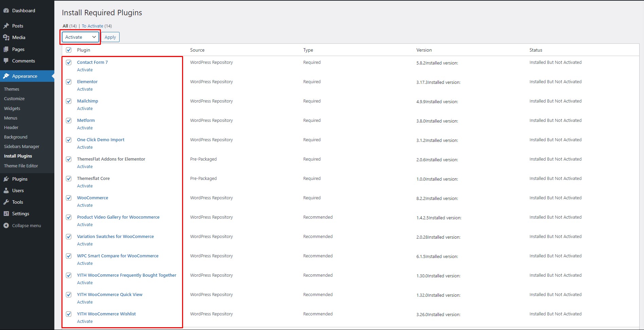Uncheck the Themesflat Core checkbox
The image size is (644, 330).
pyautogui.click(x=69, y=179)
